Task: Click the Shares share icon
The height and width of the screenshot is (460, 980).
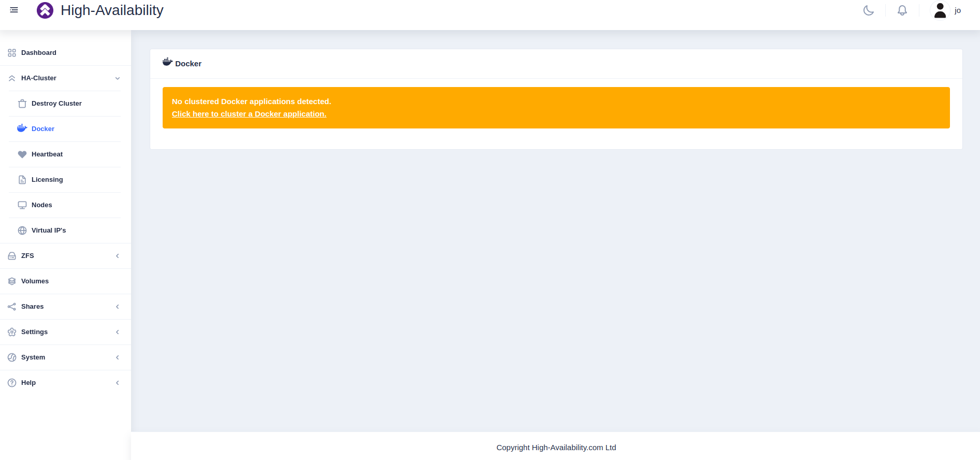Action: point(12,307)
